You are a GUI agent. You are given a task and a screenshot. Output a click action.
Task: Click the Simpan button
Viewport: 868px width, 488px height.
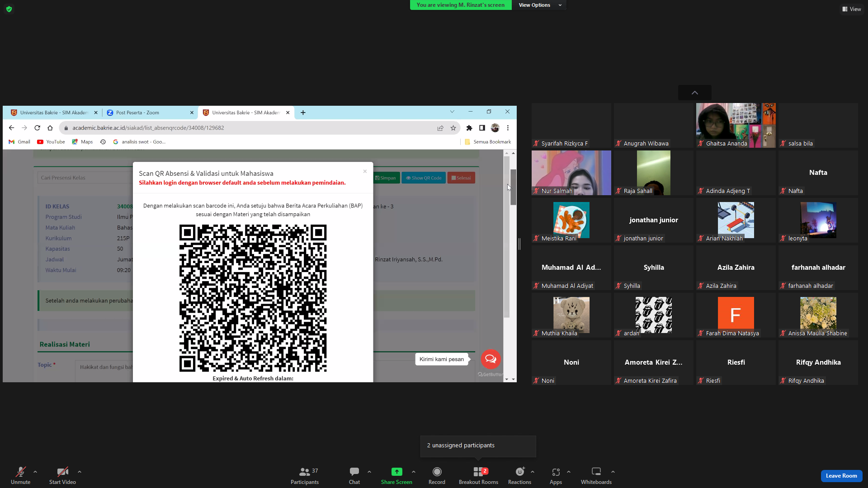386,178
